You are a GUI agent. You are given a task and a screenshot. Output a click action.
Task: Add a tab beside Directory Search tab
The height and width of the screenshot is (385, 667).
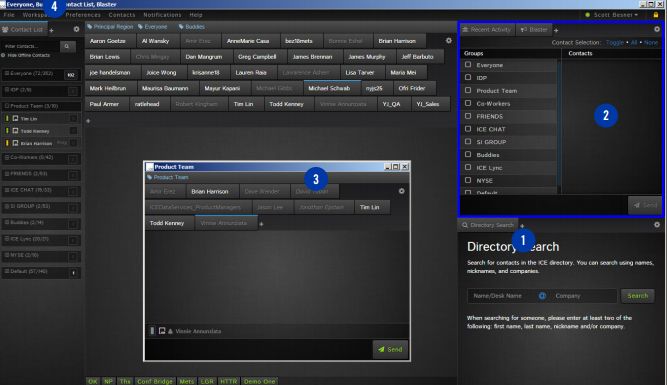coord(522,225)
